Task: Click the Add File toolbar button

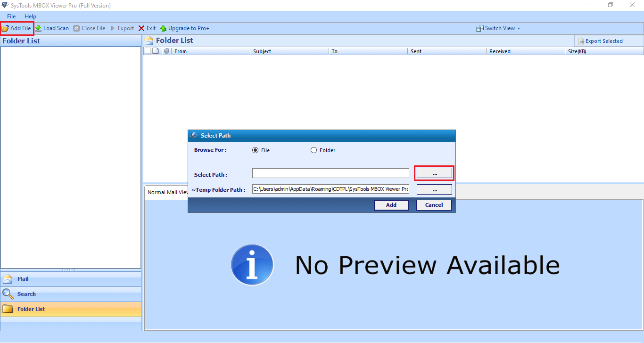Action: coord(17,28)
